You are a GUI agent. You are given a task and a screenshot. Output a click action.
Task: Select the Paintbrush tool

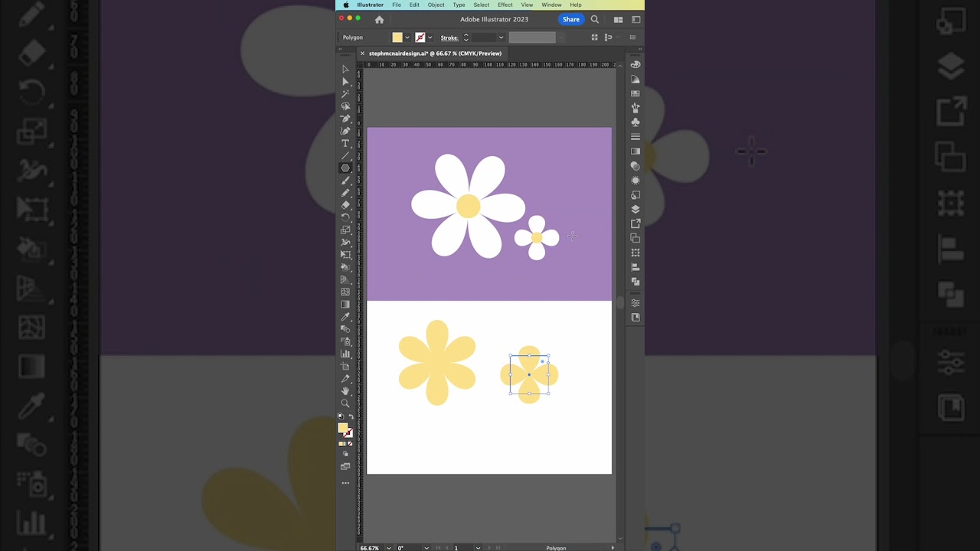pos(345,181)
